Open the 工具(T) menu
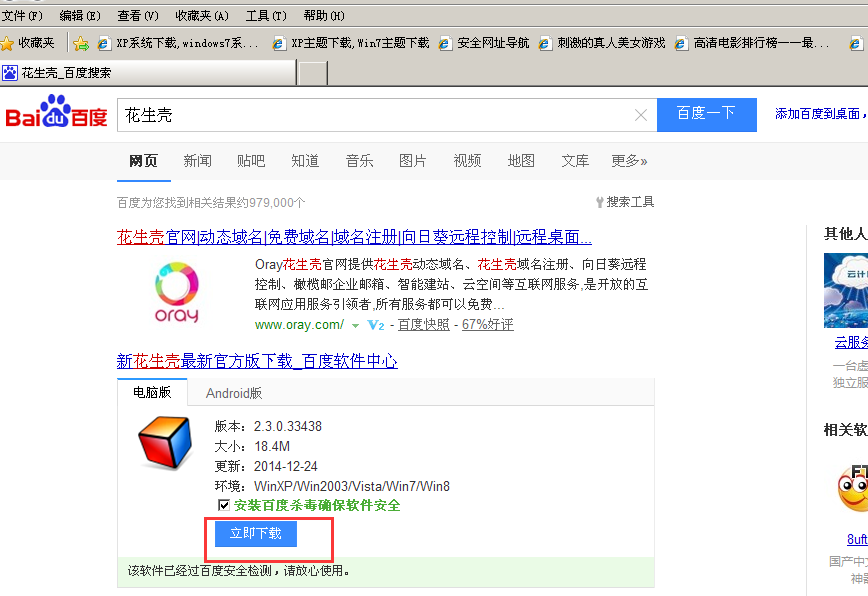The height and width of the screenshot is (596, 868). (x=266, y=15)
